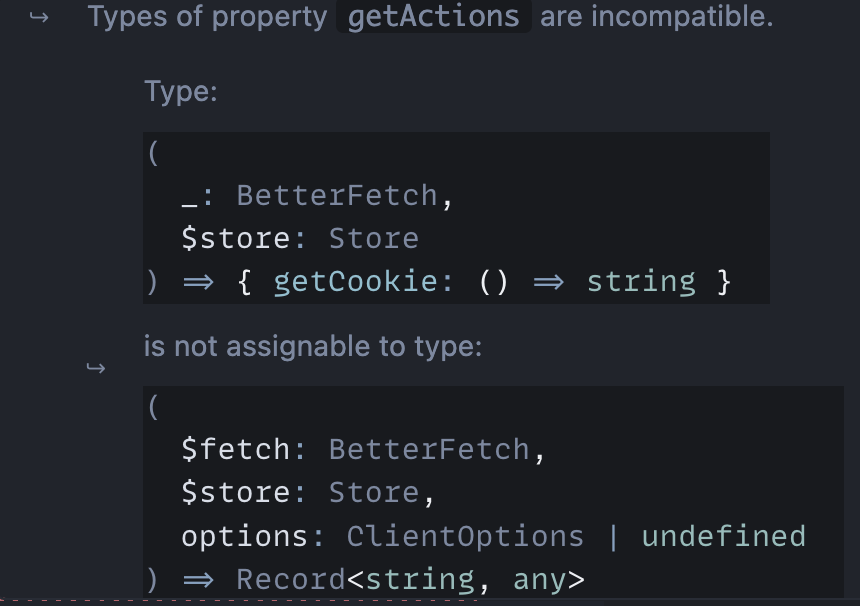Click BetterFetch type after $fetch
The width and height of the screenshot is (860, 606).
pos(429,450)
